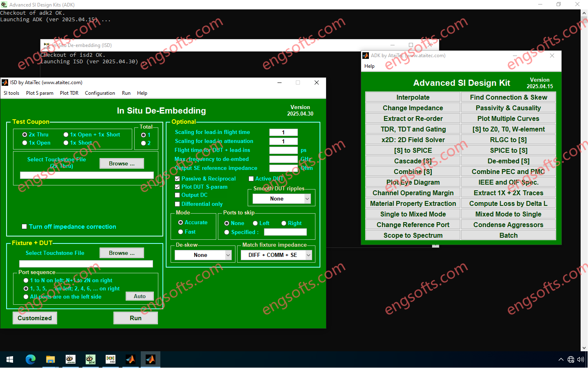
Task: Click the Run button at the bottom
Action: (135, 318)
